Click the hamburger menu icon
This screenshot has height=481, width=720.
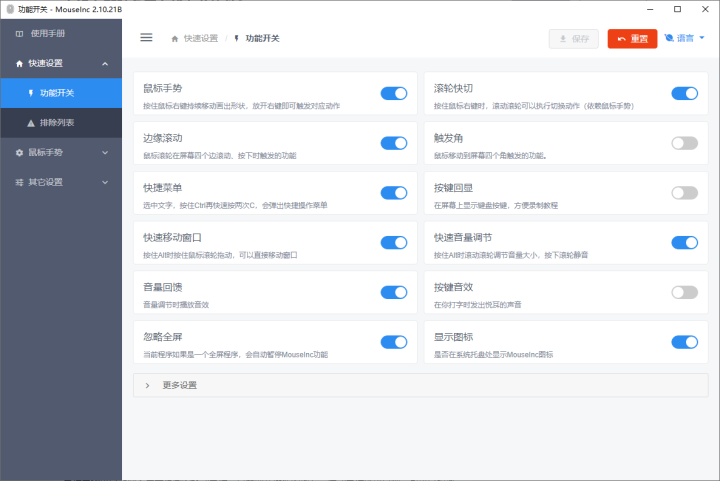click(x=146, y=38)
